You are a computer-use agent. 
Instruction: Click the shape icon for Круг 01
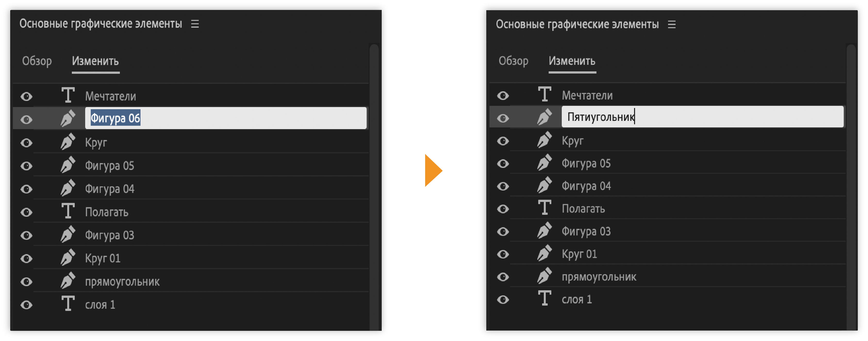coord(68,258)
